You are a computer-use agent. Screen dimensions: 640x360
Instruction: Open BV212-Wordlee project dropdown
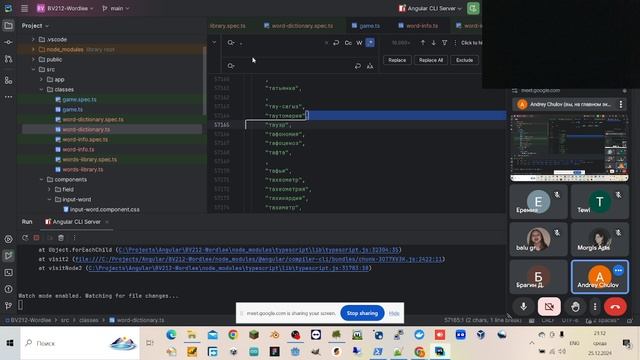point(65,8)
